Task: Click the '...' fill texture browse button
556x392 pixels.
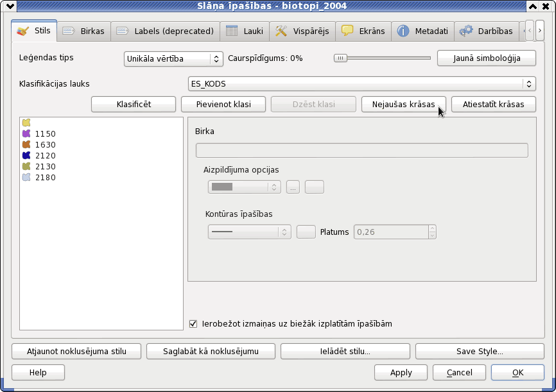Action: click(x=293, y=187)
